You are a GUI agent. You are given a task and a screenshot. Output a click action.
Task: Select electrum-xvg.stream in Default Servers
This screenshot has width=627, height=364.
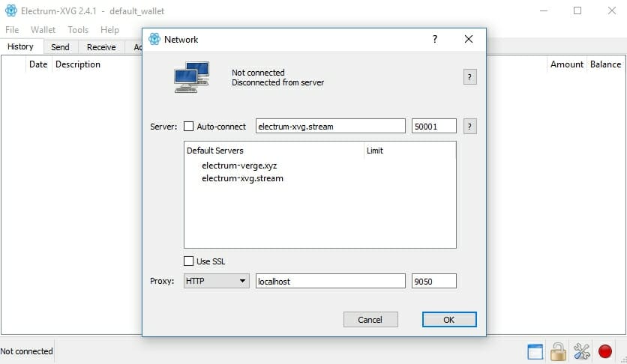pos(242,178)
